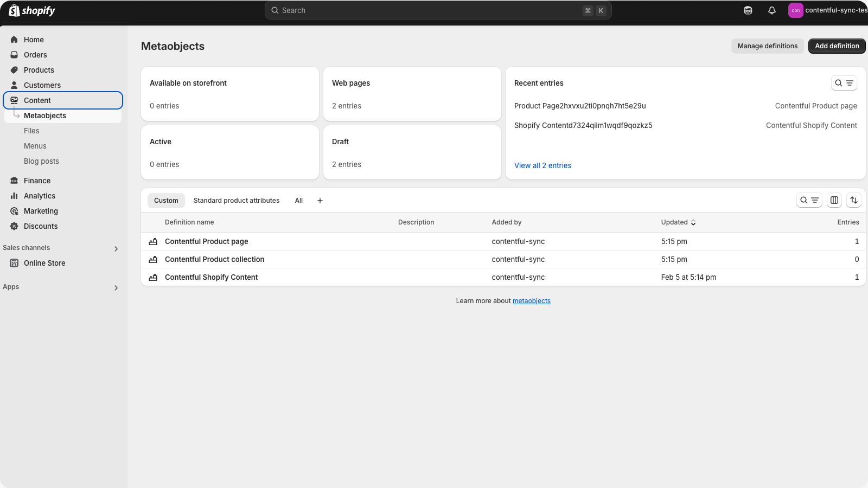Click the sort icon above the definitions table

854,200
